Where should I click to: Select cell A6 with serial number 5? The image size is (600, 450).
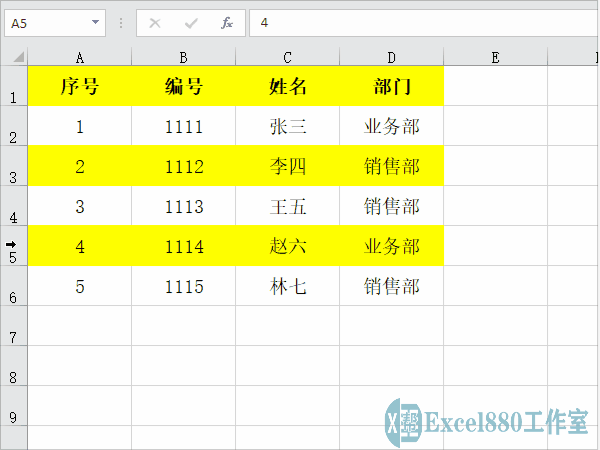tap(80, 286)
